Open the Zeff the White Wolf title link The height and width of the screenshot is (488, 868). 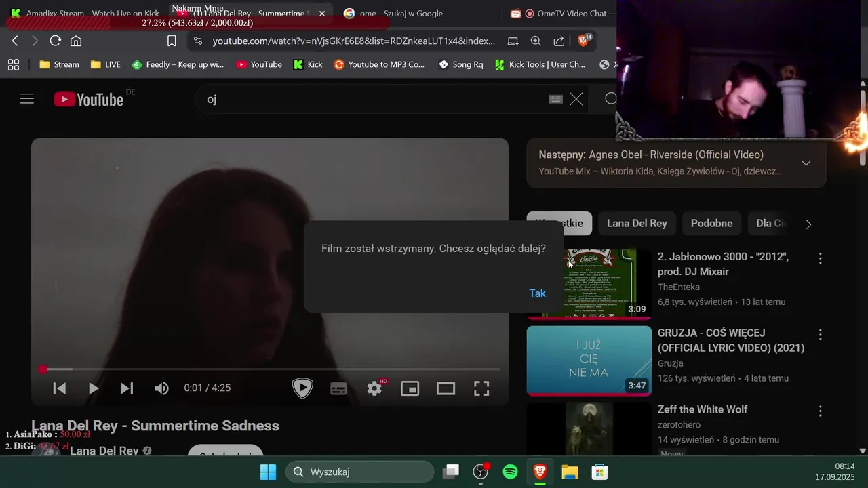(x=703, y=409)
